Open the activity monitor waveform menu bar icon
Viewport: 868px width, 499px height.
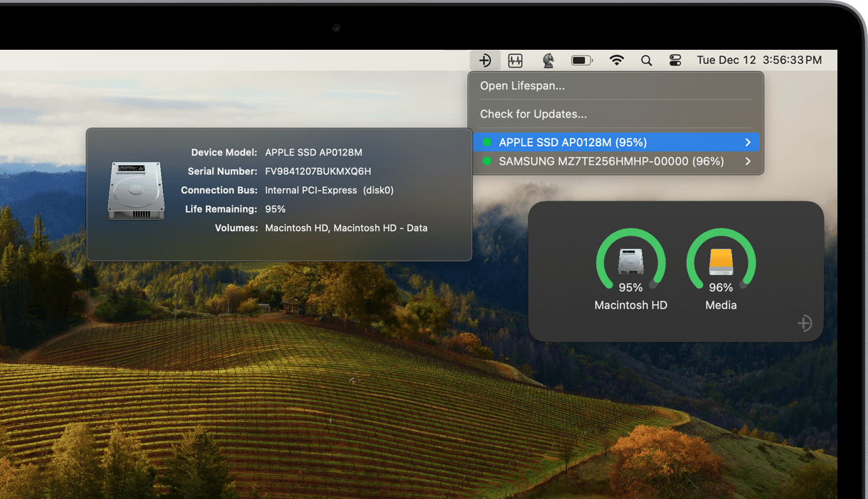515,60
